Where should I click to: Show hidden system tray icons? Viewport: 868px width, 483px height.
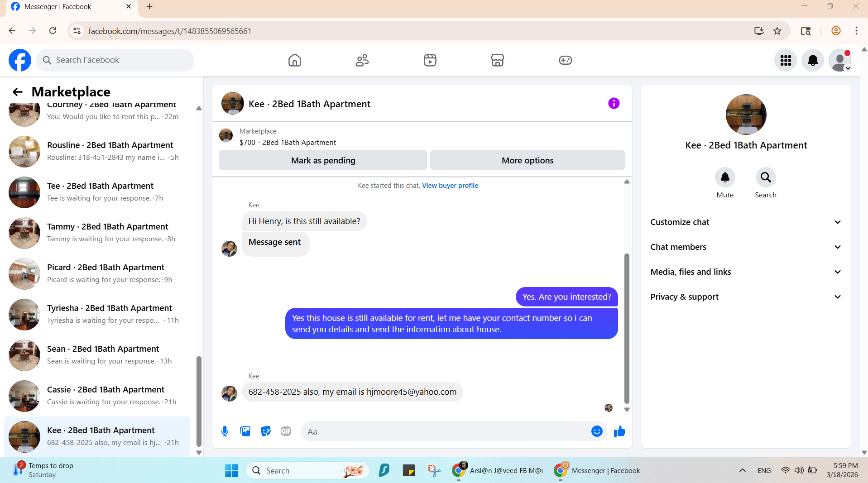(x=743, y=471)
